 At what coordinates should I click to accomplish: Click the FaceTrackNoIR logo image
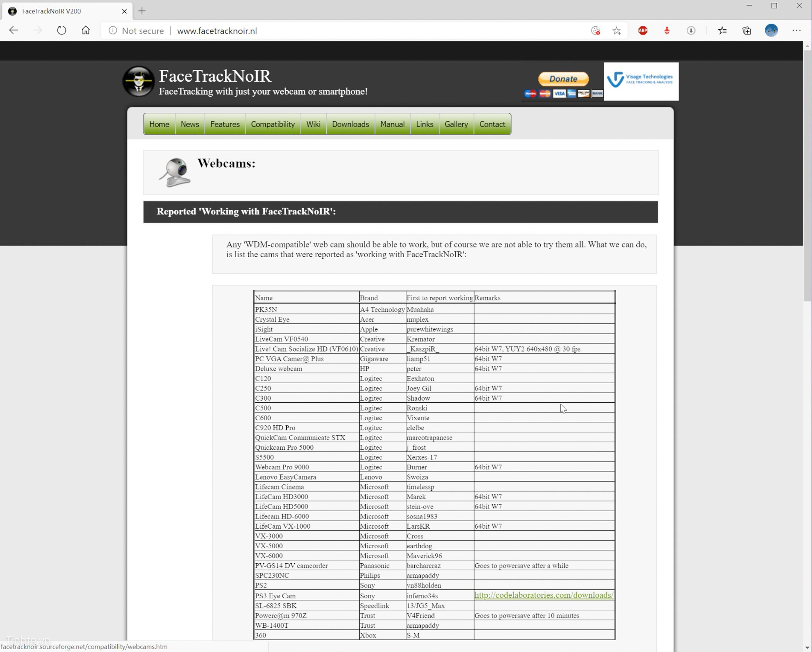(x=138, y=81)
